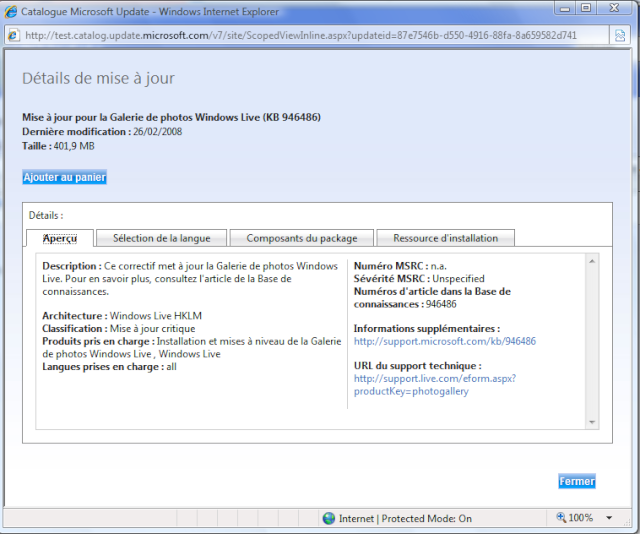Click the Ajouter au panier button

pyautogui.click(x=64, y=177)
